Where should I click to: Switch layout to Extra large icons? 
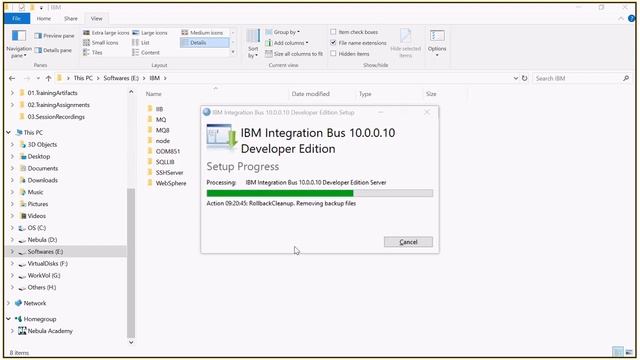coord(106,33)
